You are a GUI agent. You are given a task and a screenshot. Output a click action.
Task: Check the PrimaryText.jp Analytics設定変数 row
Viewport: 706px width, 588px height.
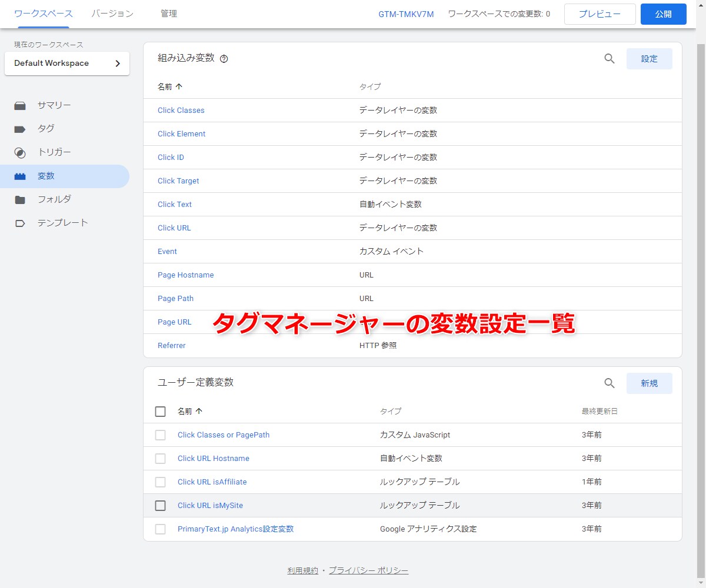160,529
